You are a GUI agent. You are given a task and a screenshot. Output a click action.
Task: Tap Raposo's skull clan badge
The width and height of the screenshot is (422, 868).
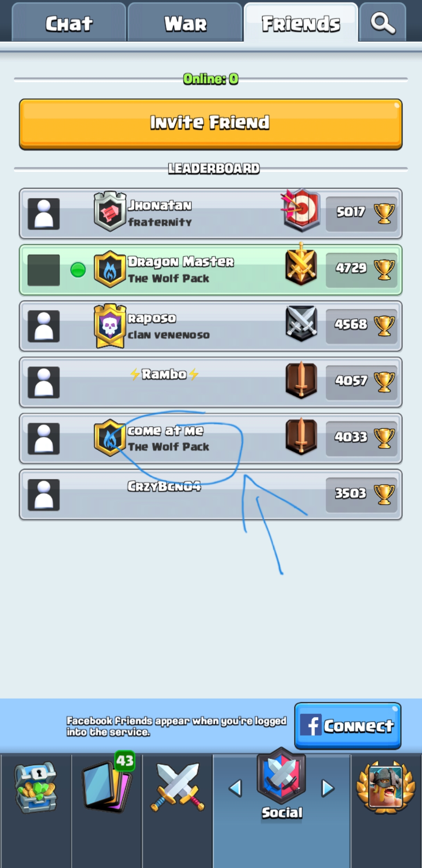coord(110,325)
